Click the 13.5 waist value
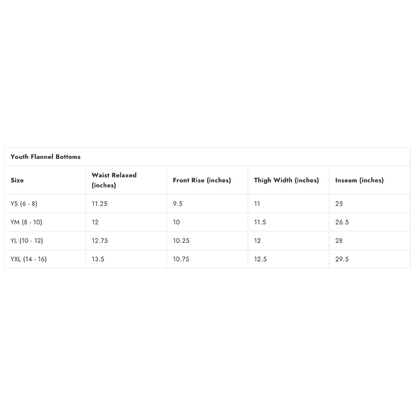 pyautogui.click(x=98, y=259)
